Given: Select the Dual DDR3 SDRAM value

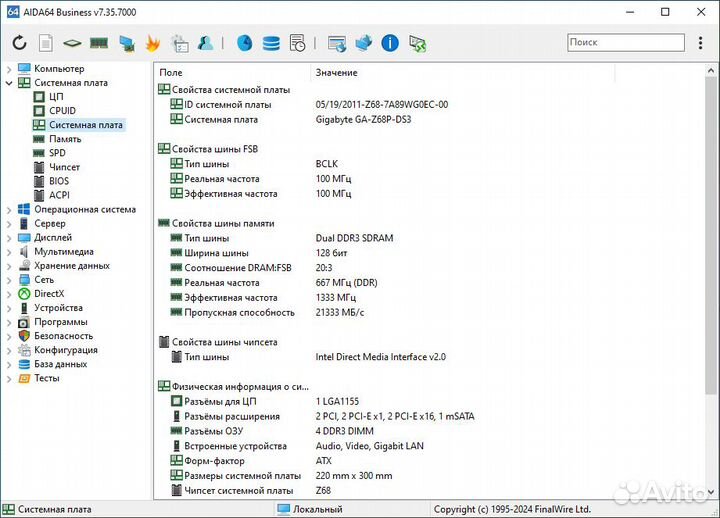Looking at the screenshot, I should click(x=354, y=238).
